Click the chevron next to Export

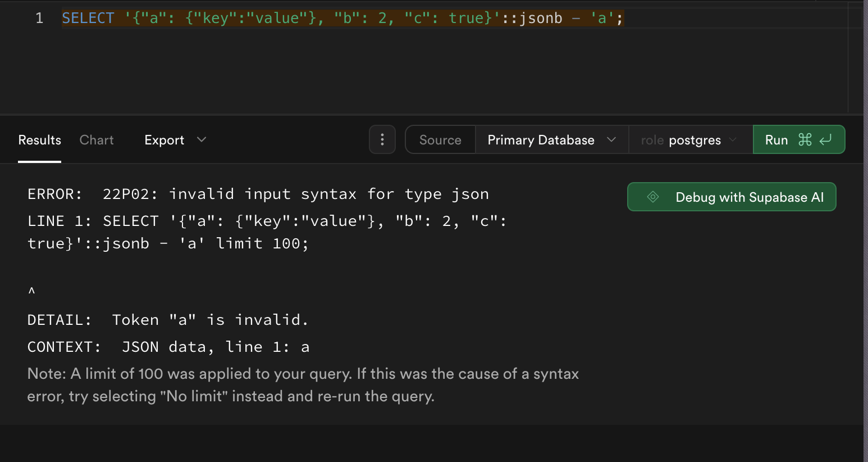202,139
